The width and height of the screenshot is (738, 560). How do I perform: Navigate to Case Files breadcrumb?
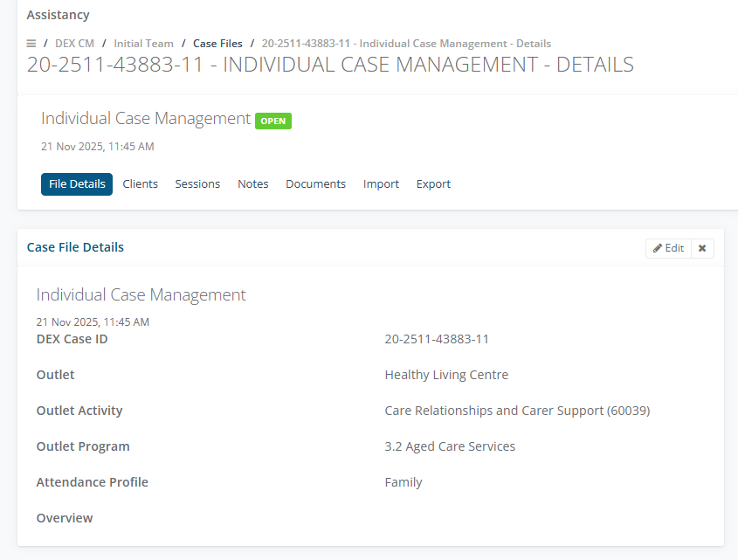click(217, 43)
